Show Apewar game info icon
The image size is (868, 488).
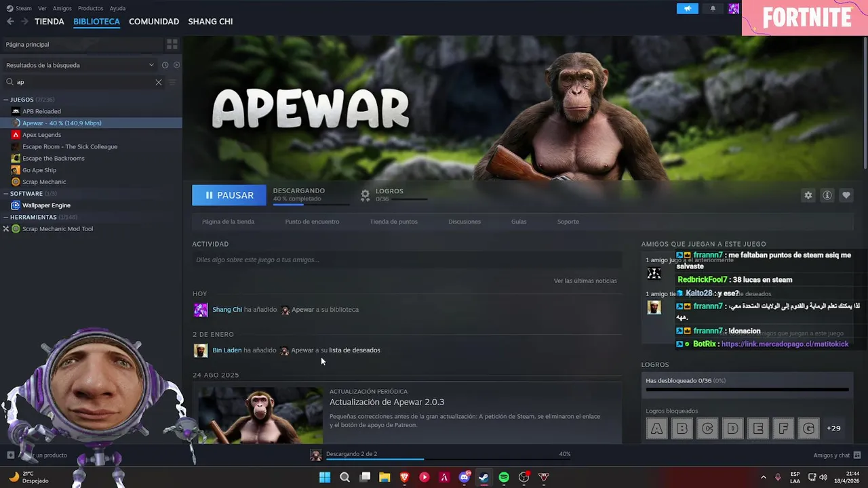827,195
